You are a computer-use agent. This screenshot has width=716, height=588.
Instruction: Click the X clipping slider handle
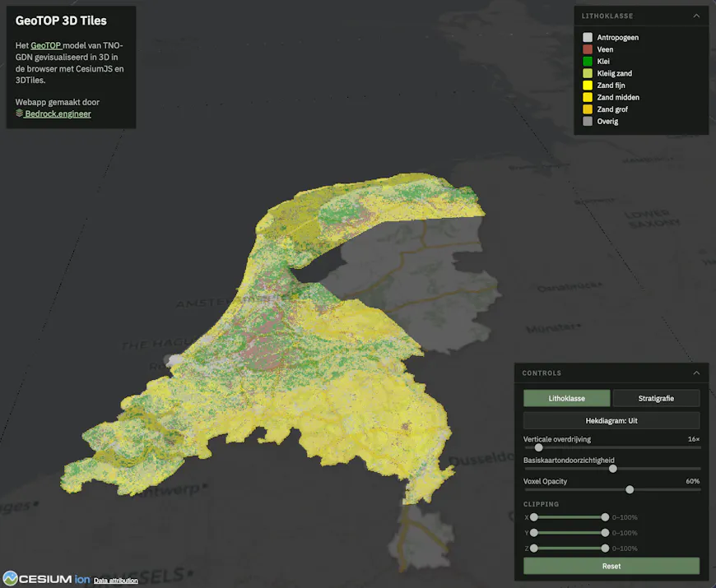[533, 517]
